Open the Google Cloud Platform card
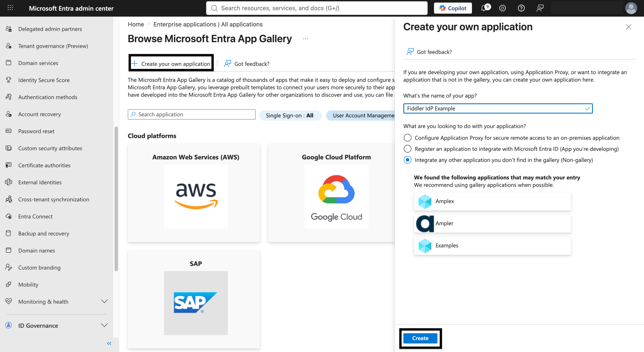Viewport: 644px width, 352px height. coord(331,193)
